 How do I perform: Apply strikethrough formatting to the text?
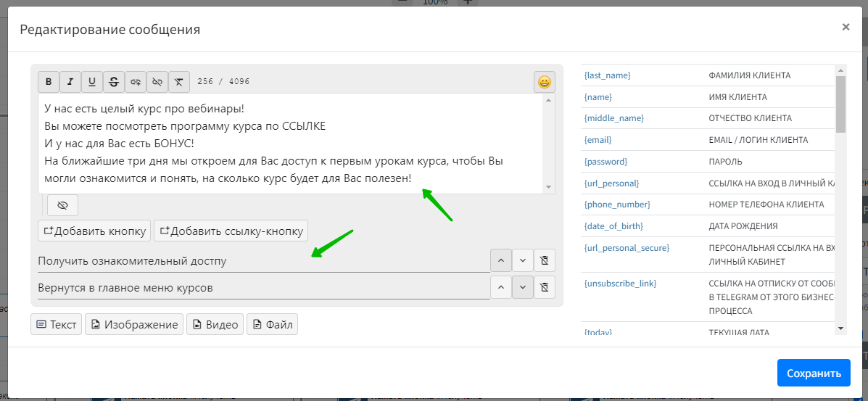click(x=114, y=82)
